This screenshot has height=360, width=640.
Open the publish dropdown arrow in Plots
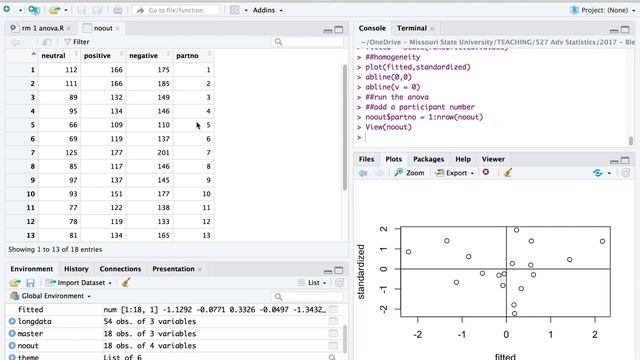click(609, 173)
